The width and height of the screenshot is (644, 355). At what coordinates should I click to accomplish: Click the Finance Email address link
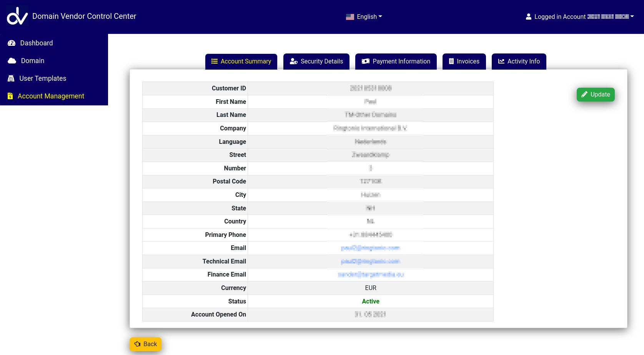pos(370,274)
